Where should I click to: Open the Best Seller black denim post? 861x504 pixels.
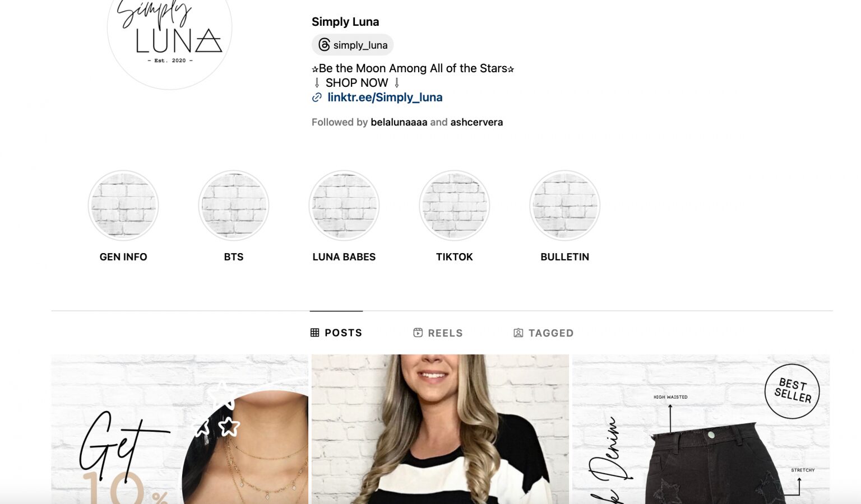click(x=701, y=429)
